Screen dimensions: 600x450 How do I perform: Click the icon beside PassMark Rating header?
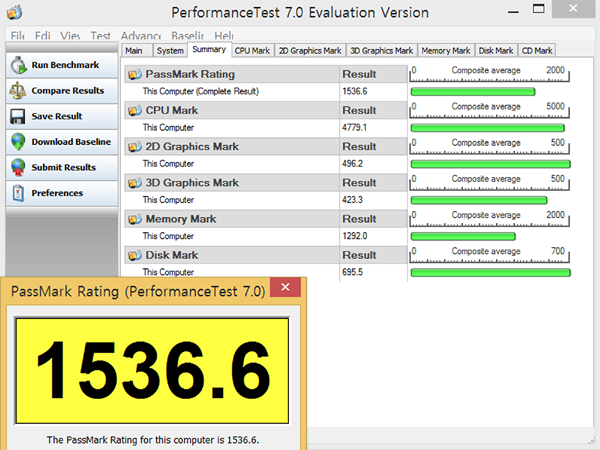(x=135, y=74)
